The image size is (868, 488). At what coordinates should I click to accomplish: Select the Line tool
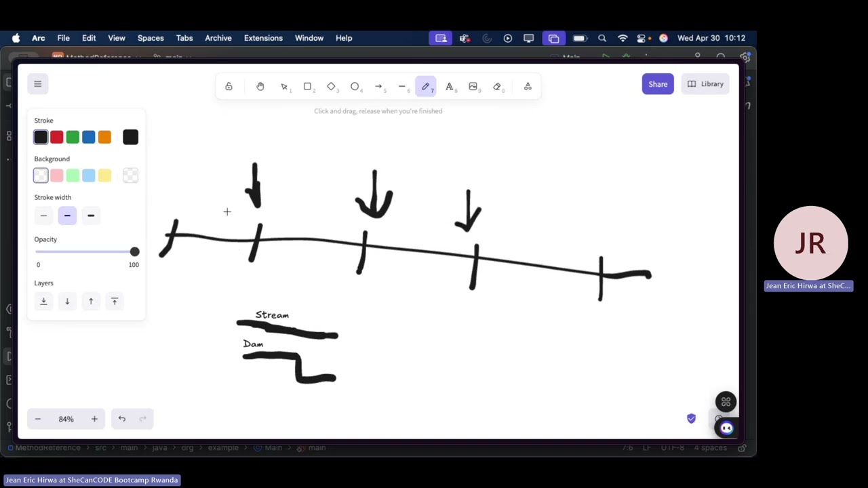pyautogui.click(x=402, y=87)
